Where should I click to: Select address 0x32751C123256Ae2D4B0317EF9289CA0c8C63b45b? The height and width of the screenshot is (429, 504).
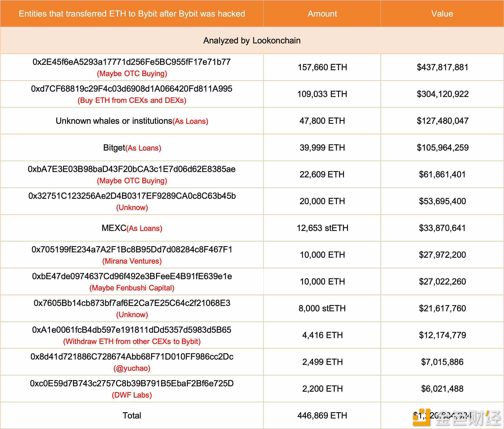coord(132,196)
